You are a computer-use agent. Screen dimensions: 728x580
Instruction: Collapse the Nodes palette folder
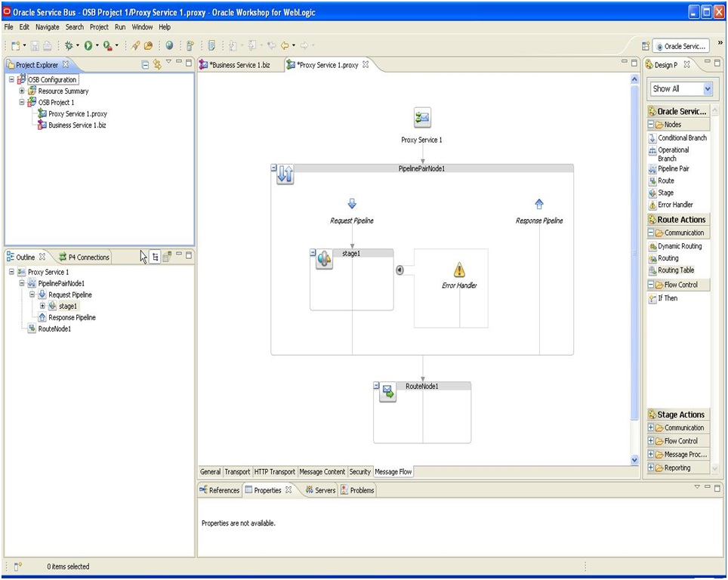point(650,124)
